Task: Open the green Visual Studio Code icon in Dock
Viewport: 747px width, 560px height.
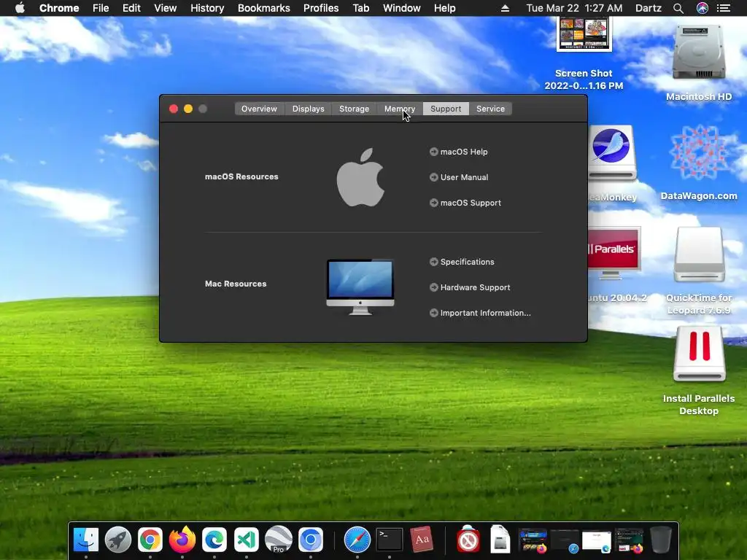Action: click(x=247, y=540)
